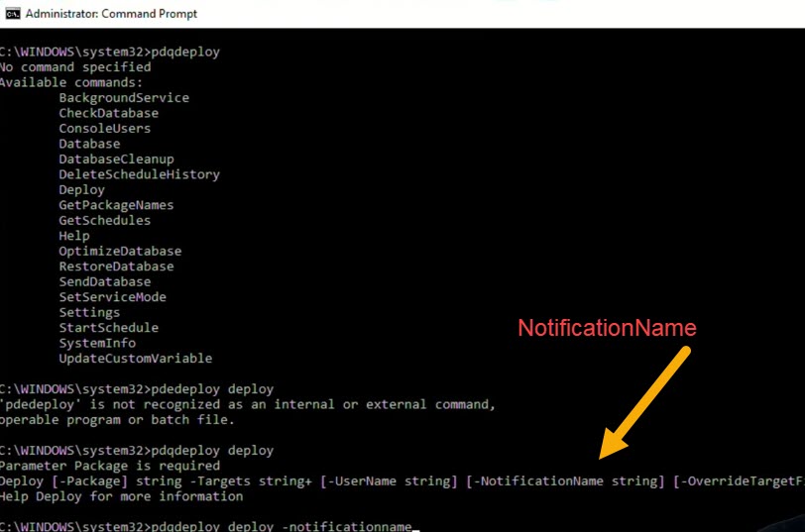The image size is (805, 532).
Task: Click the 'operable program or batch file.' line
Action: click(x=117, y=420)
